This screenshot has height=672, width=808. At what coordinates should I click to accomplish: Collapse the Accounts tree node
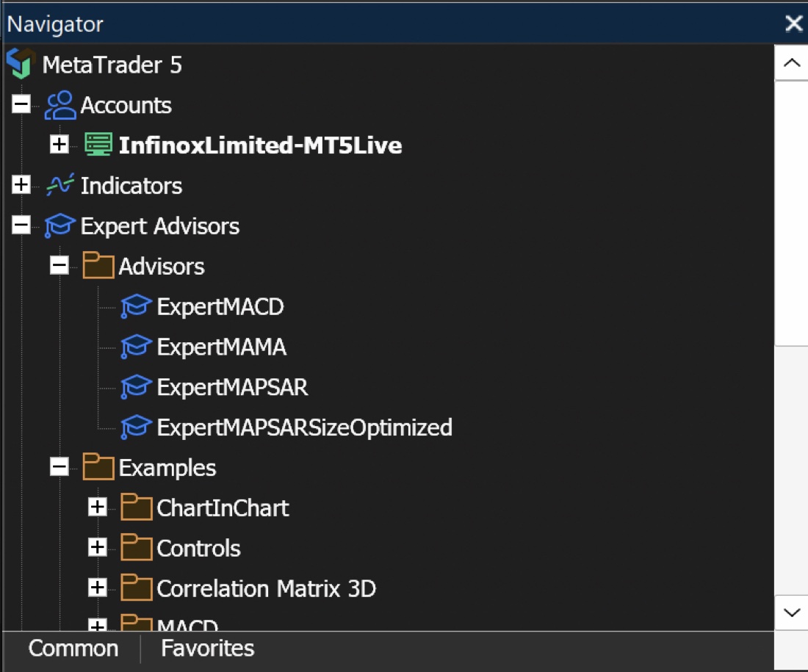coord(21,104)
